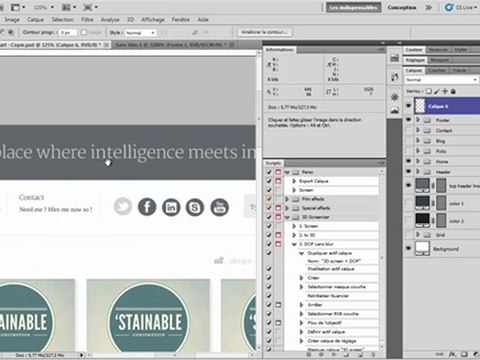Select the Conception workspace
The width and height of the screenshot is (480, 360).
(402, 7)
